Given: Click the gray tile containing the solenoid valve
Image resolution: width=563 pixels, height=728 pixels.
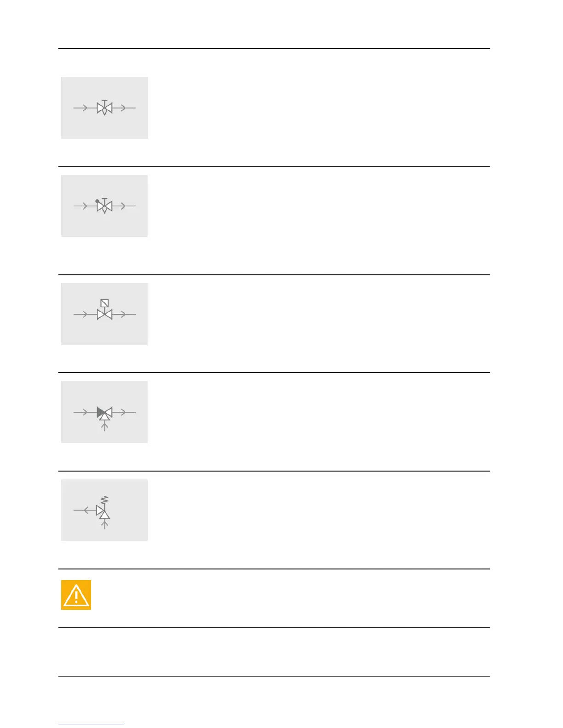Looking at the screenshot, I should (104, 314).
